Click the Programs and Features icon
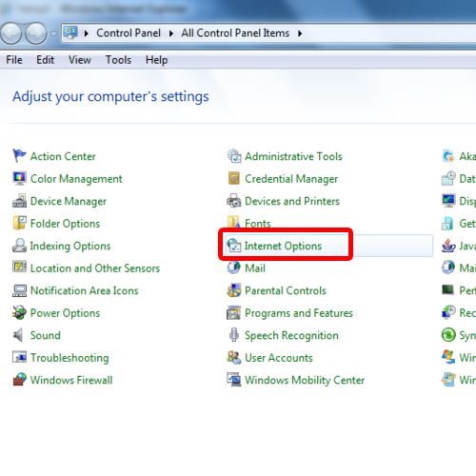Image resolution: width=476 pixels, height=476 pixels. tap(234, 312)
